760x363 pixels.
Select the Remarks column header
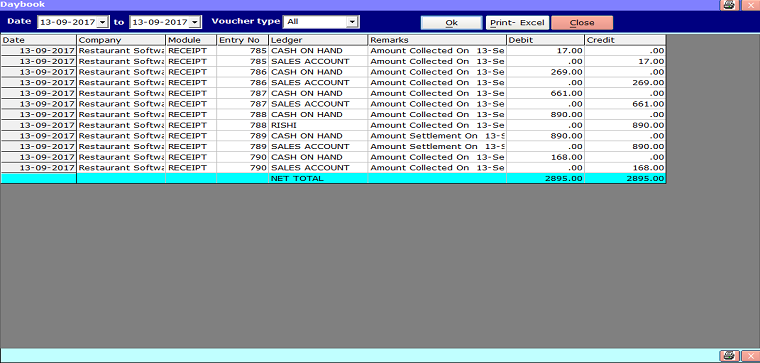[x=437, y=40]
